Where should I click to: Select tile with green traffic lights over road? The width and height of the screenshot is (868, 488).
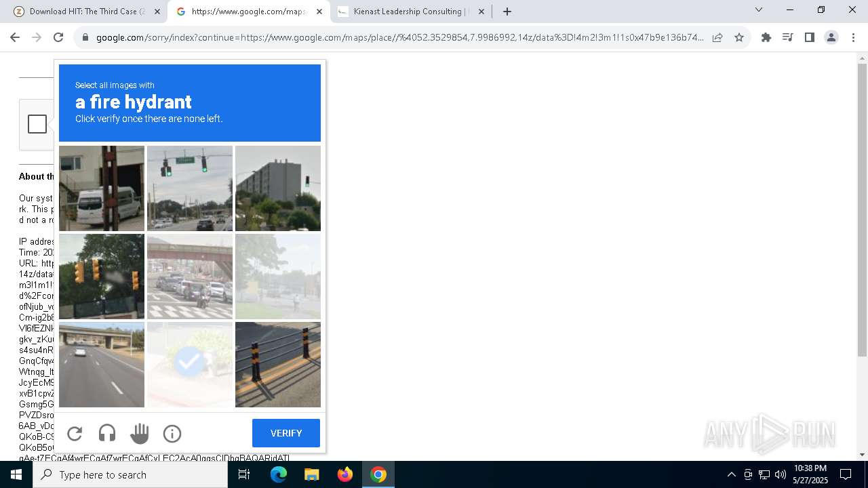tap(190, 188)
